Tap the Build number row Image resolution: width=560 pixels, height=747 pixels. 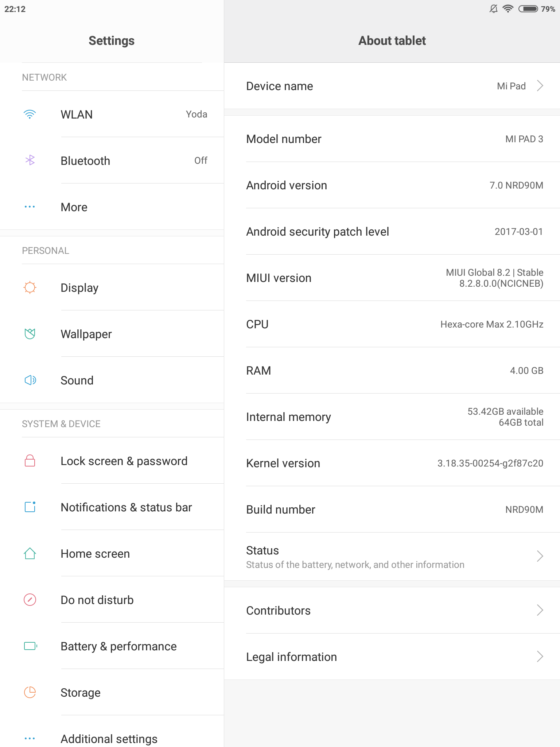[x=392, y=509]
